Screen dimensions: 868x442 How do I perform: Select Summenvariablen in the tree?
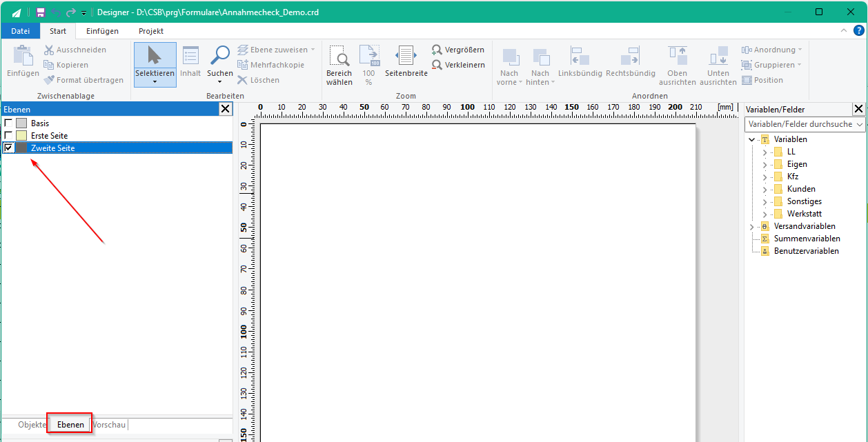807,239
